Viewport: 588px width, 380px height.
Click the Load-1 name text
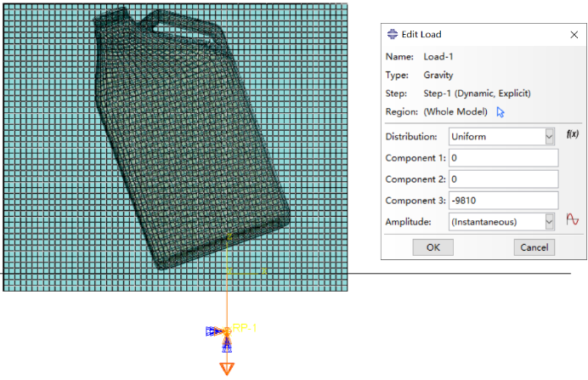(438, 57)
